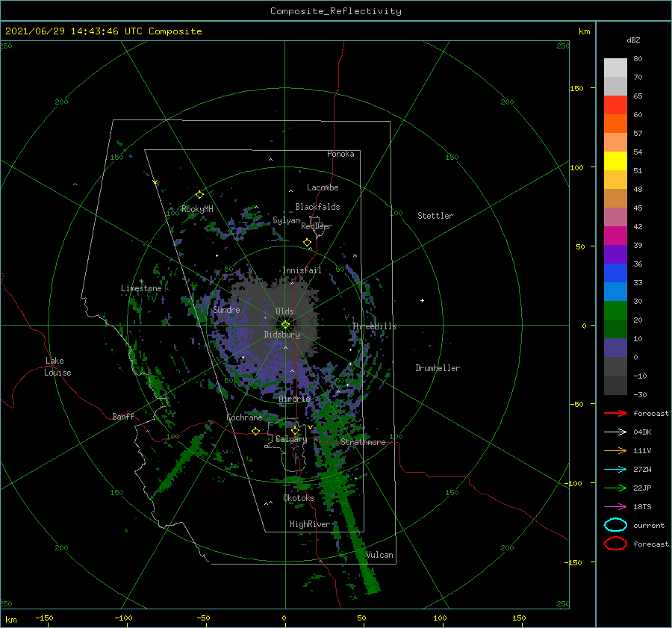Click the 80 dBZ light gray swatch
The width and height of the screenshot is (672, 628).
(x=615, y=67)
